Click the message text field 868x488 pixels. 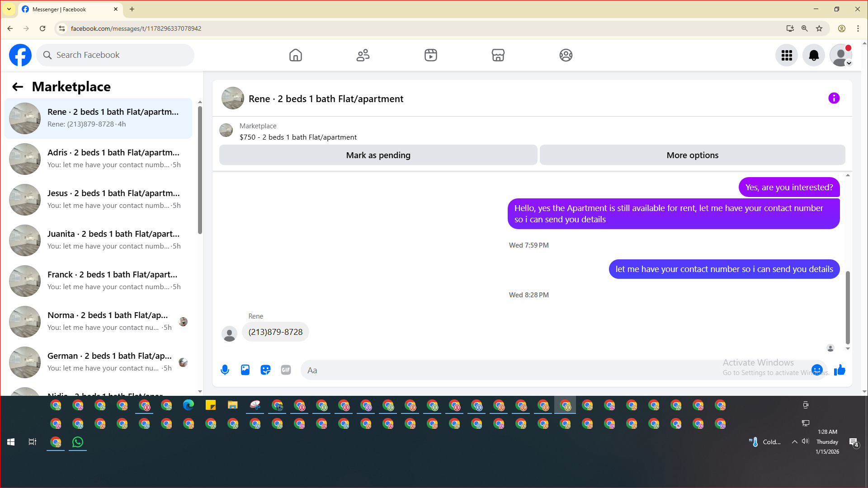point(511,370)
